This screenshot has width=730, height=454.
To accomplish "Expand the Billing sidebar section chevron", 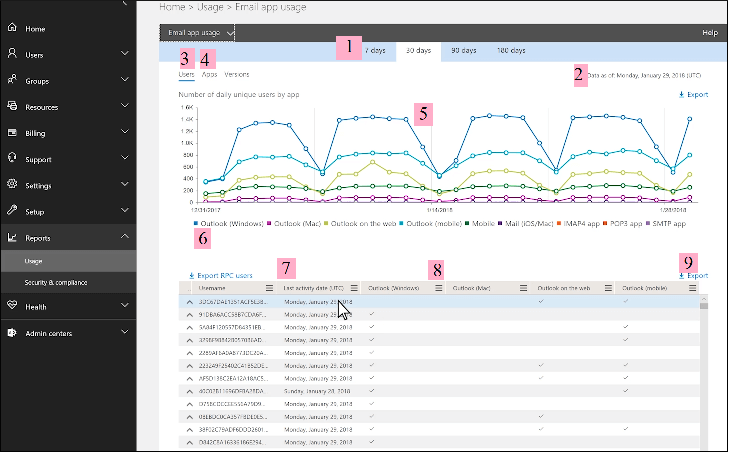I will [124, 132].
